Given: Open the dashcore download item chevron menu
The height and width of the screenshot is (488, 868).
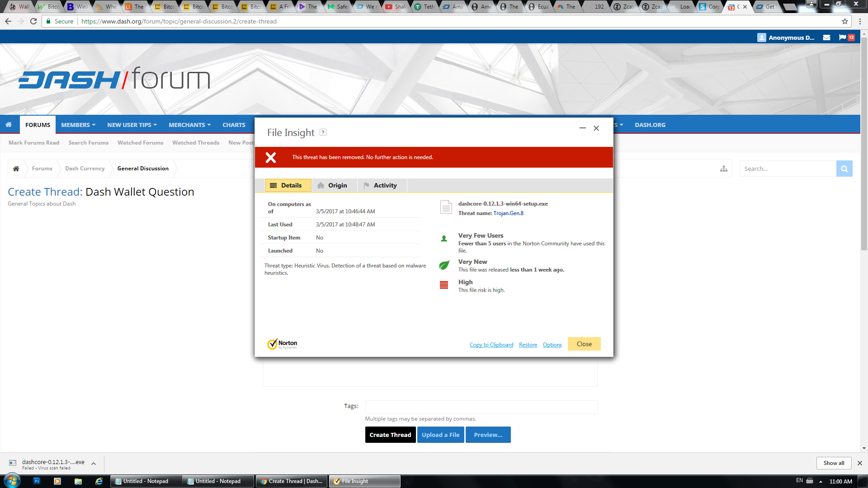Looking at the screenshot, I should (x=94, y=463).
